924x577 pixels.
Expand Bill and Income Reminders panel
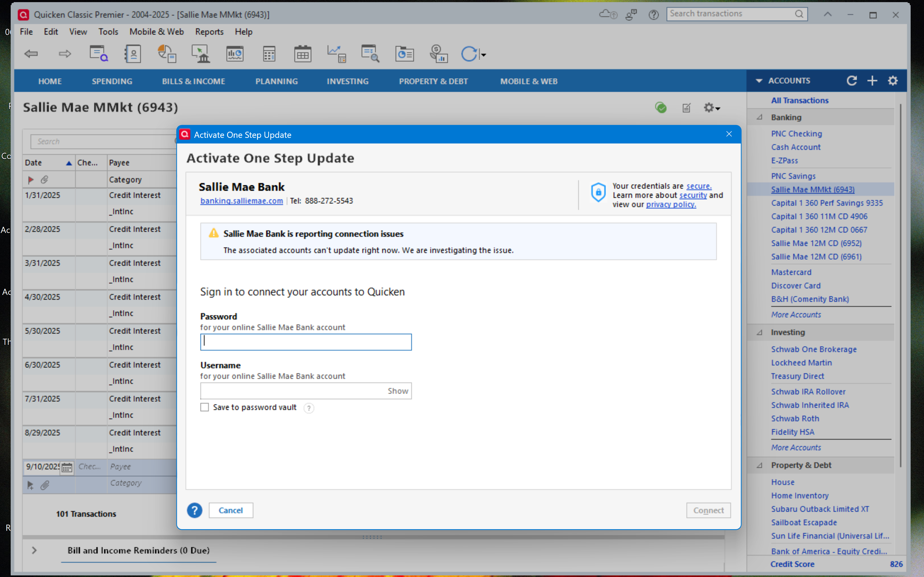(x=34, y=550)
